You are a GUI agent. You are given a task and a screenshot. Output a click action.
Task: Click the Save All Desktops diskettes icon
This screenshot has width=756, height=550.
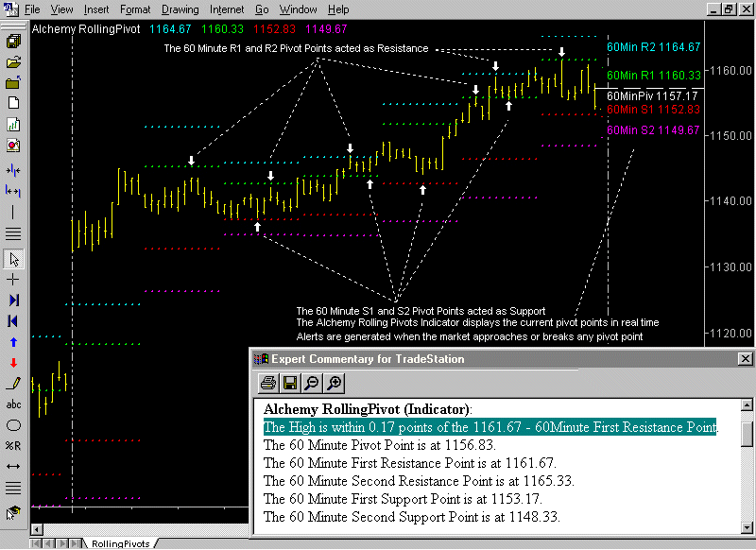(x=13, y=42)
